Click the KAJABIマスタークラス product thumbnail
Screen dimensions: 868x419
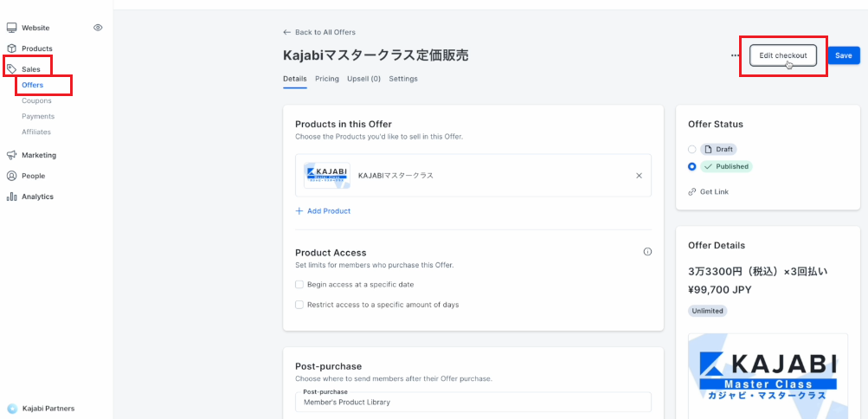(327, 176)
